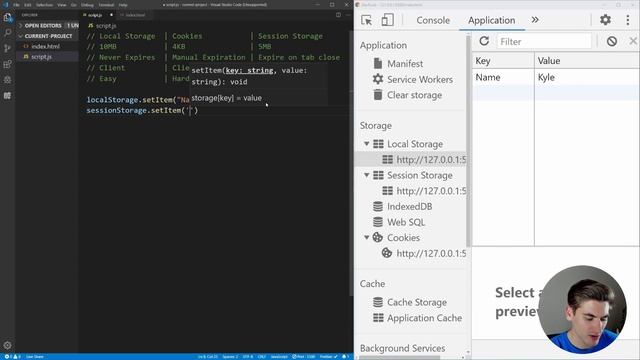Click the split editor icon in VS Code
Screen dimensions: 640x360
338,15
